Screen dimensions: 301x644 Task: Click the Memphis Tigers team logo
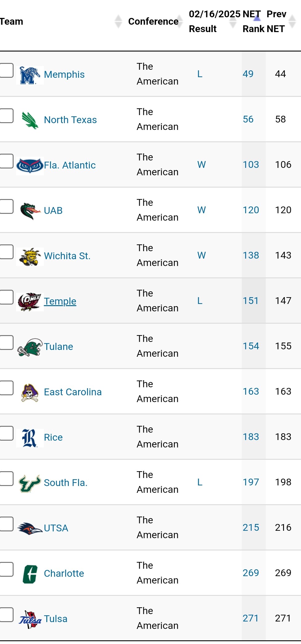coord(30,75)
